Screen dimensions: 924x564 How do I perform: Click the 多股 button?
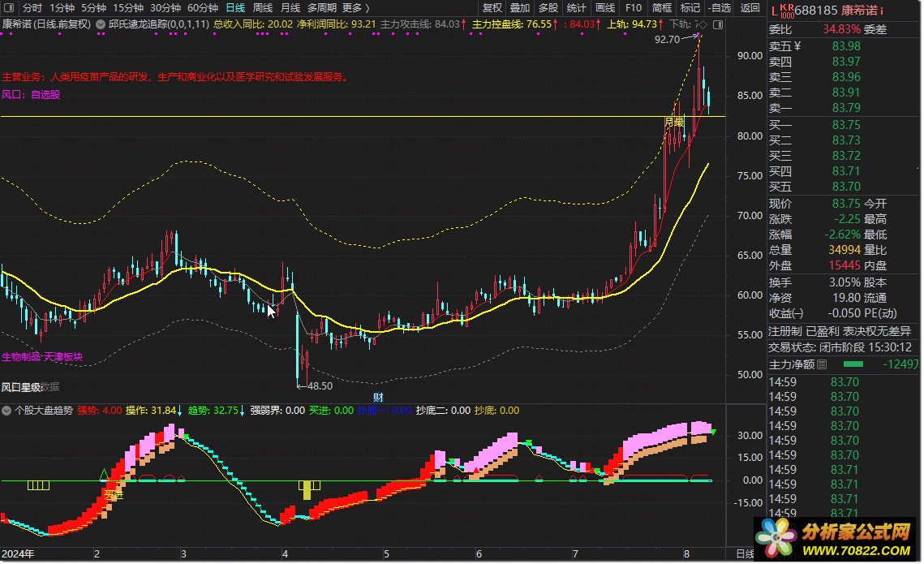point(548,7)
